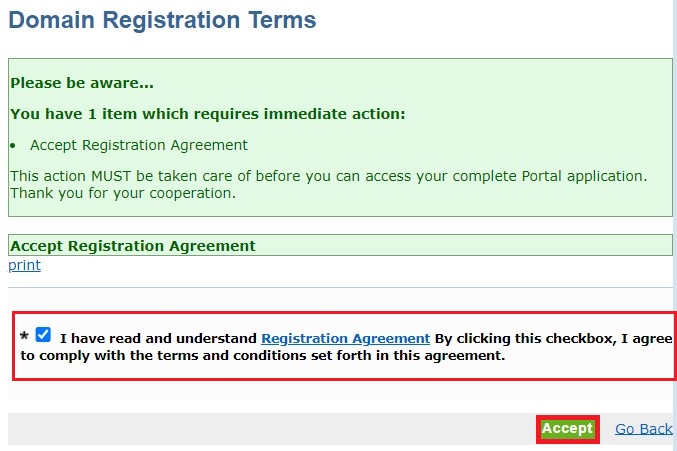The height and width of the screenshot is (451, 677).
Task: Click the green Accept button
Action: (567, 429)
